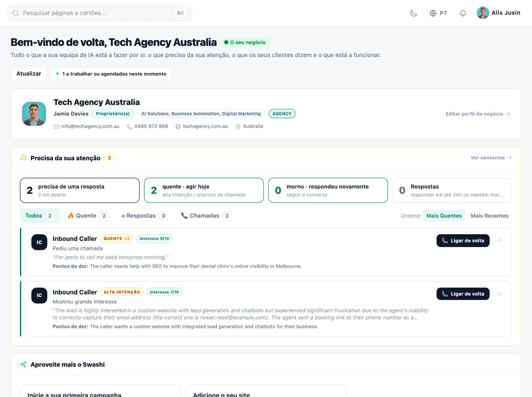Click the location pin icon beside Australia
532x397 pixels.
pyautogui.click(x=238, y=126)
